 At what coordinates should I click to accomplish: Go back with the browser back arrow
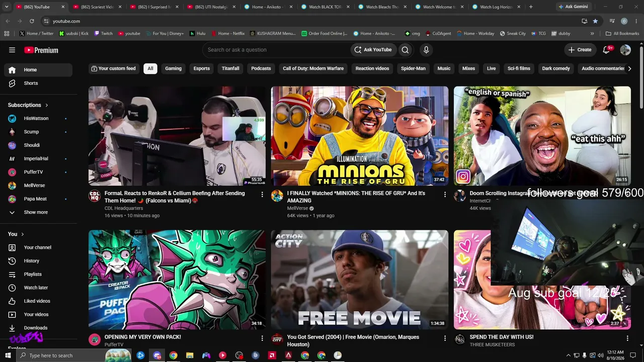coord(8,21)
